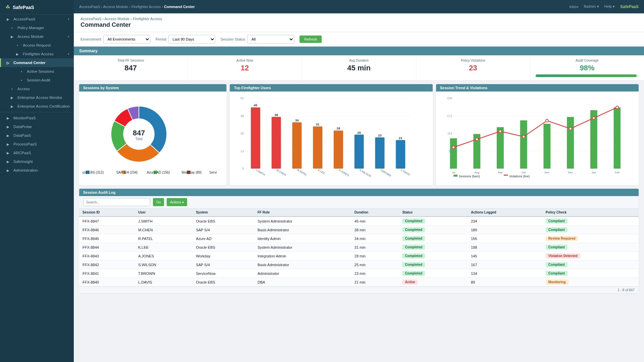Click the ProcessPaaS arrow icon in sidebar
Image resolution: width=644 pixels, height=362 pixels.
[x=8, y=144]
